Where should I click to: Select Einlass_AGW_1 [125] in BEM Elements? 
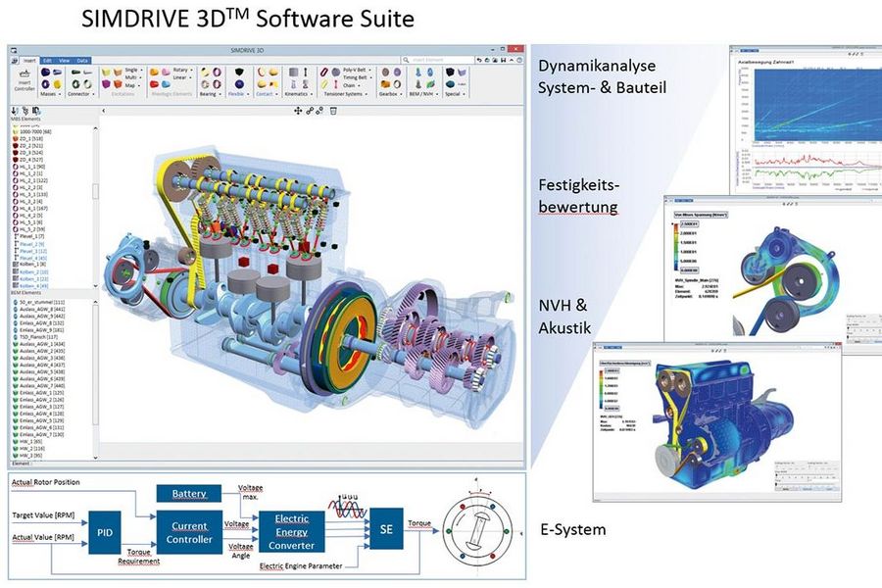point(38,393)
